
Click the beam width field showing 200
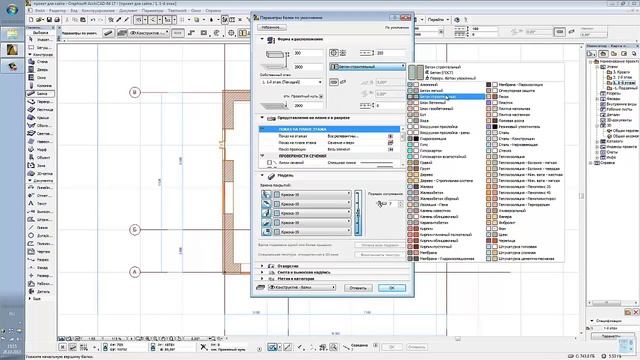(x=391, y=53)
